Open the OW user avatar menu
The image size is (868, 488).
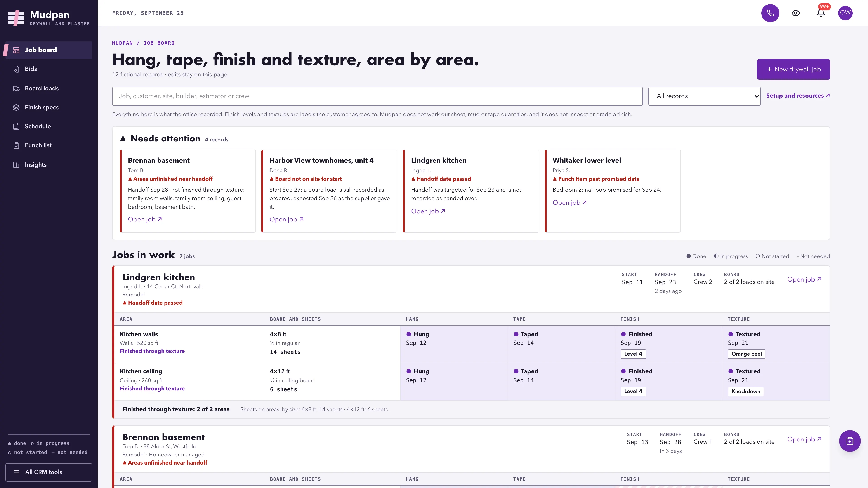pyautogui.click(x=845, y=13)
